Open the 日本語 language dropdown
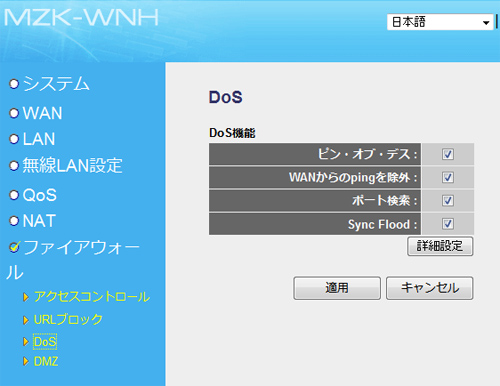500x386 pixels. click(x=440, y=22)
